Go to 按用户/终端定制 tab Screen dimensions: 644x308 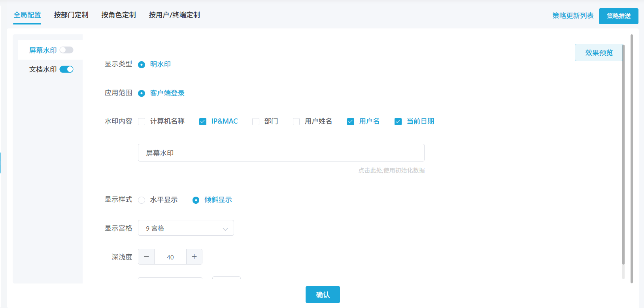(174, 15)
